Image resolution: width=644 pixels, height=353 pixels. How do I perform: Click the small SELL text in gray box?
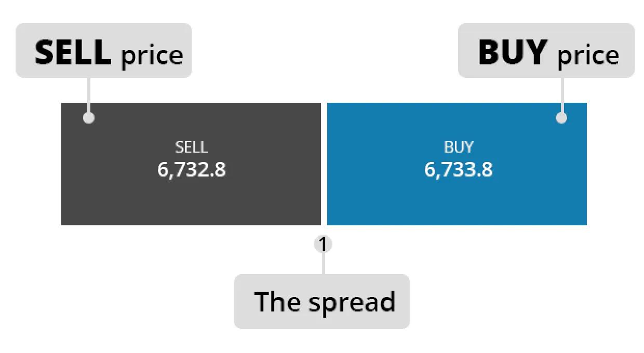[x=192, y=147]
